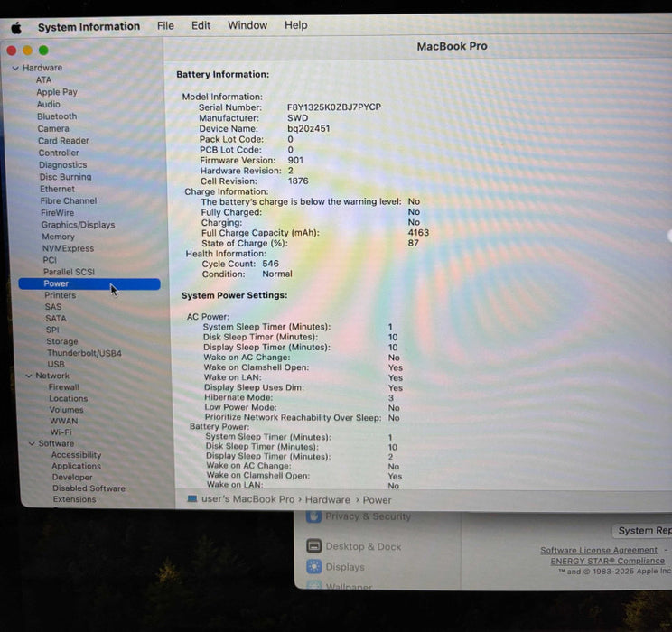
Task: Select USB in the sidebar
Action: click(56, 364)
